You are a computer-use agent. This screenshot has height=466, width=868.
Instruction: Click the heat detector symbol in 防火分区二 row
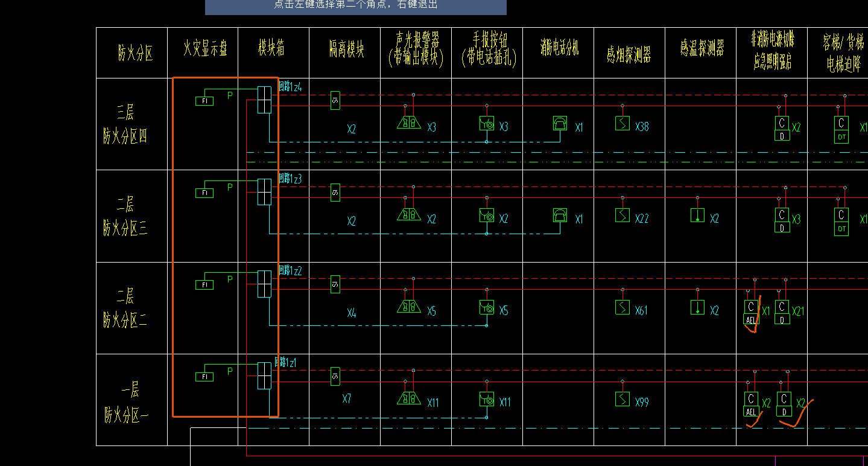pyautogui.click(x=697, y=307)
